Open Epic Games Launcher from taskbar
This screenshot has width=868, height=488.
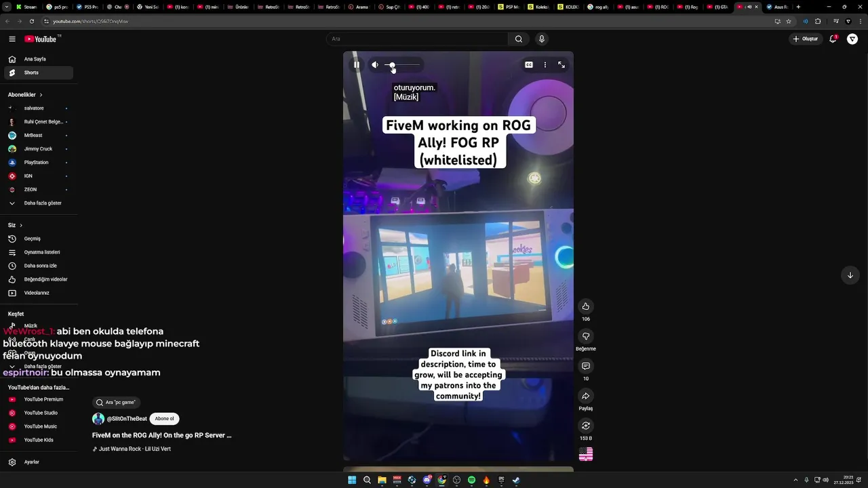501,481
